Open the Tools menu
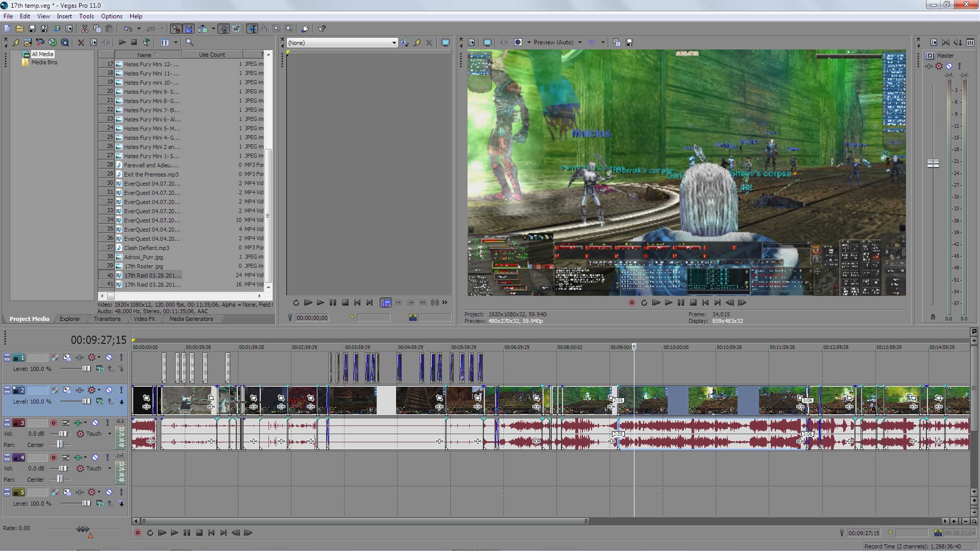The width and height of the screenshot is (980, 551). point(86,16)
